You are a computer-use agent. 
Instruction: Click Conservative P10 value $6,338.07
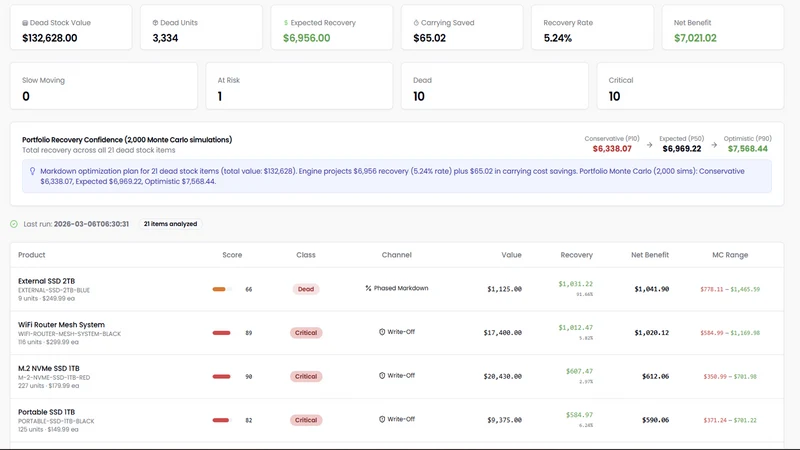coord(612,149)
